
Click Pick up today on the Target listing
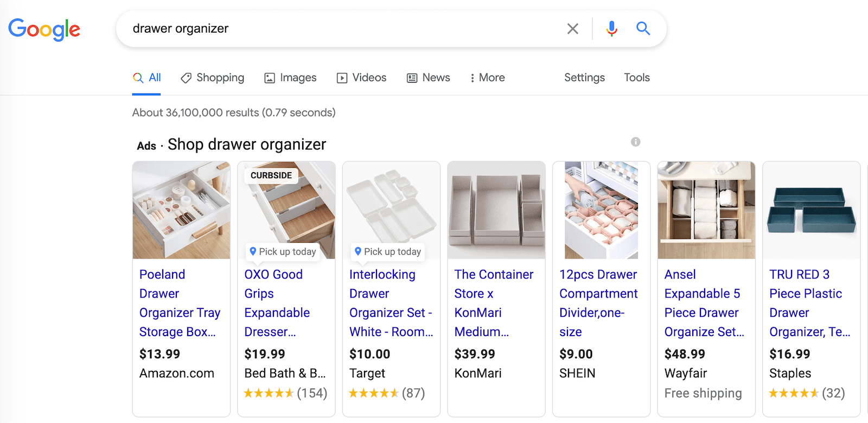(387, 251)
